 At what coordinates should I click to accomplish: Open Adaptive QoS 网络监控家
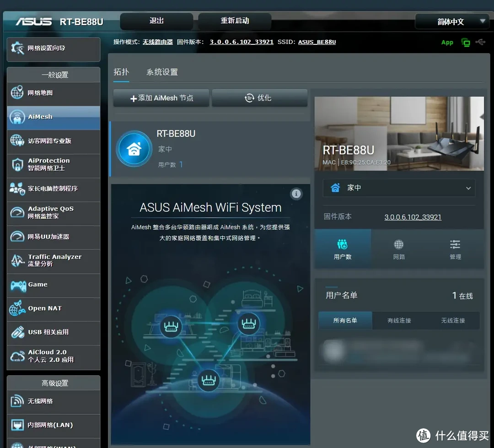click(54, 213)
